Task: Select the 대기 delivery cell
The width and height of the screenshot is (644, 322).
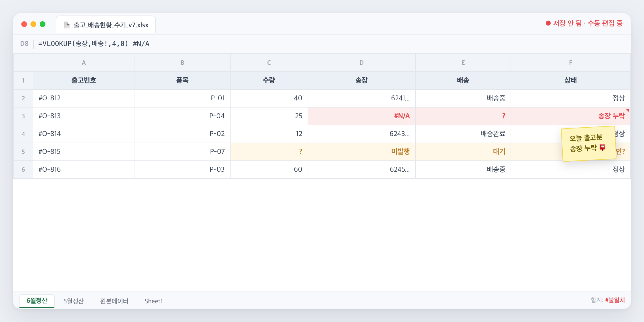Action: point(463,152)
